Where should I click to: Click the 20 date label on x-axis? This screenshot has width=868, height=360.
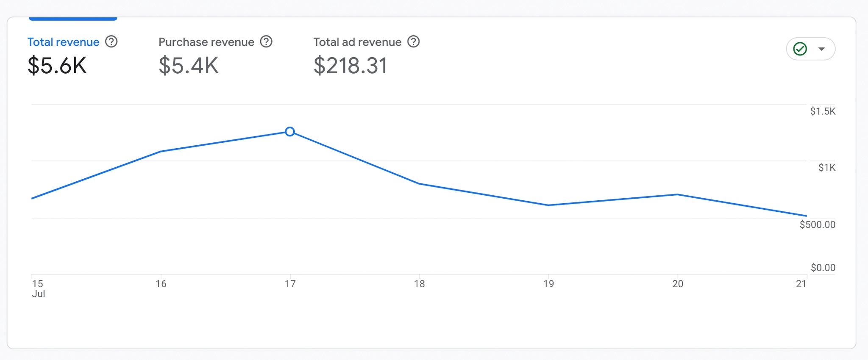(678, 284)
